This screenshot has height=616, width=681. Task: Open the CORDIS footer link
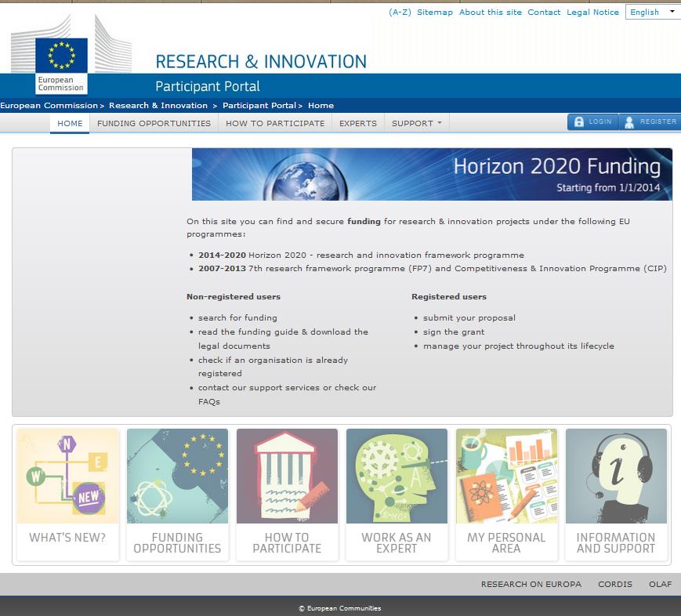(615, 585)
